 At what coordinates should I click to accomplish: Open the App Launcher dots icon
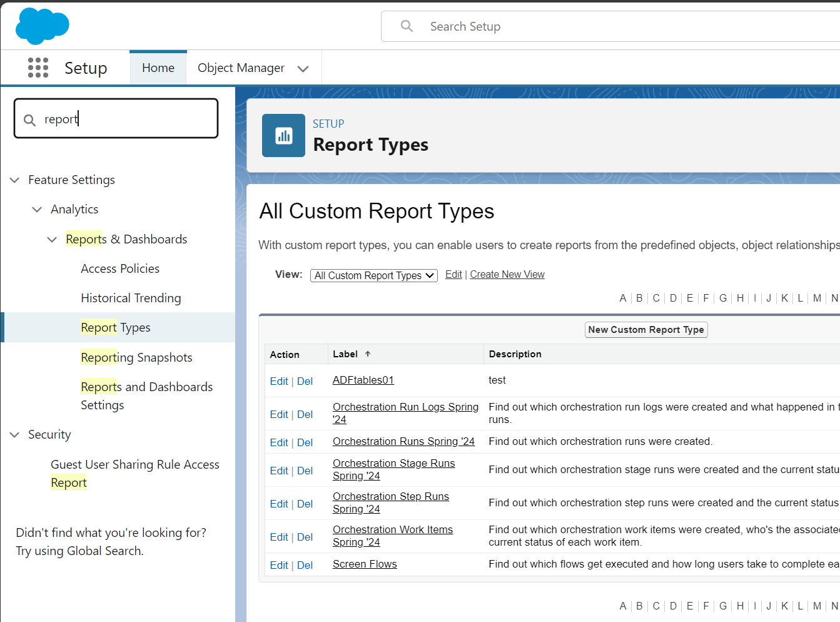click(x=38, y=68)
